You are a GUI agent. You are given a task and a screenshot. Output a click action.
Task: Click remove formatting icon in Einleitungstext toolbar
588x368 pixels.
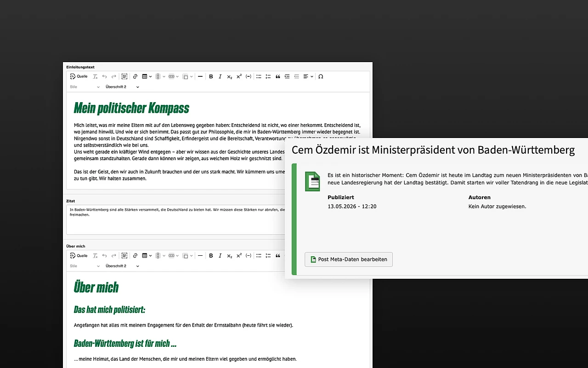click(95, 76)
